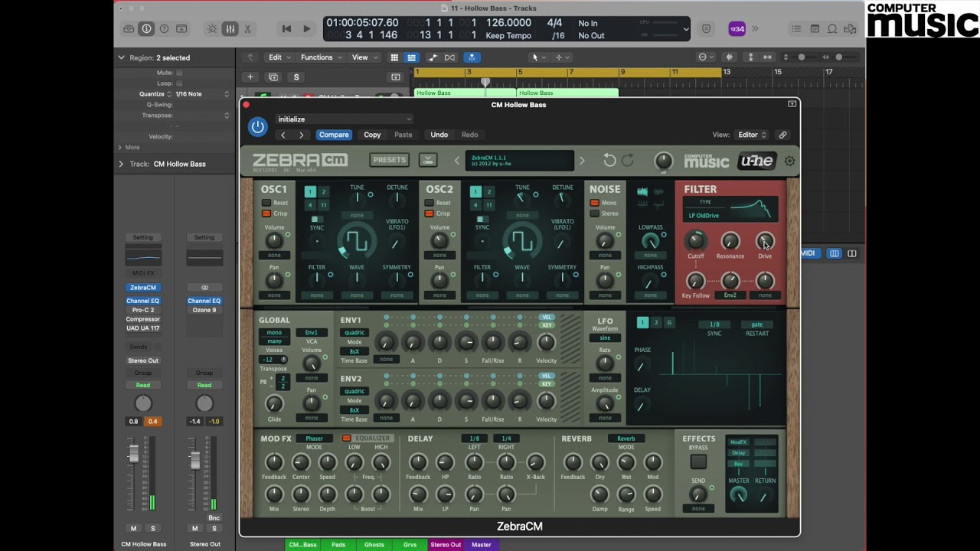Open the Note Pads icon
Viewport: 980px width, 551px height.
815,29
